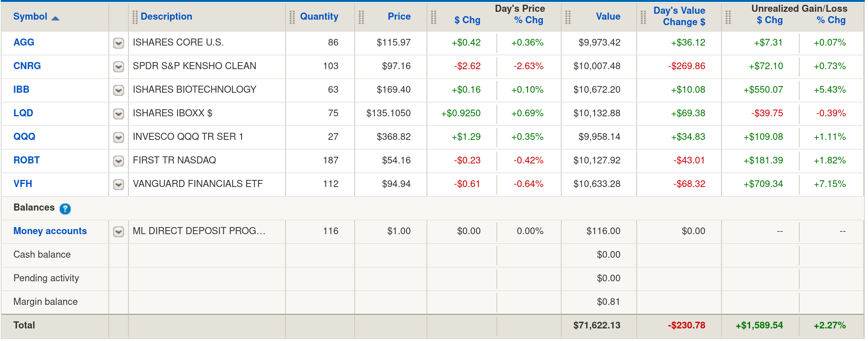Click the Total value $71,622.13 cell
868x341 pixels.
point(597,325)
